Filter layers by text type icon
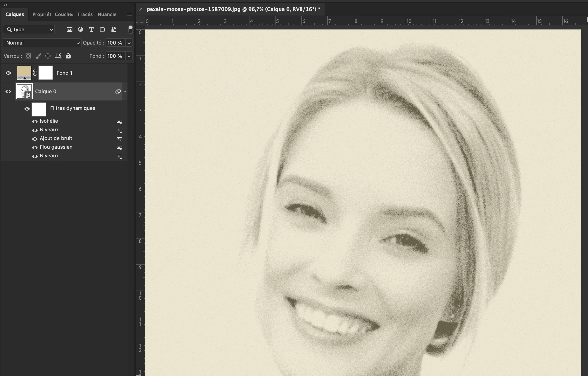This screenshot has height=376, width=588. click(x=91, y=29)
